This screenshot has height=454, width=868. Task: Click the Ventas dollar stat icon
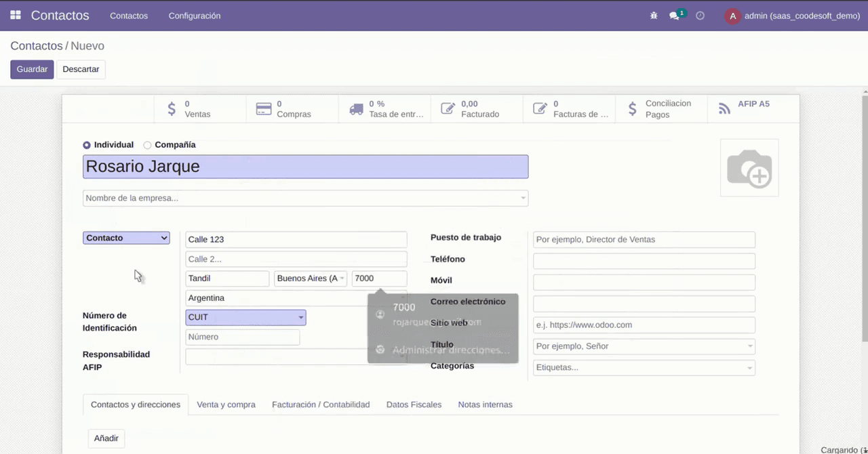point(172,108)
